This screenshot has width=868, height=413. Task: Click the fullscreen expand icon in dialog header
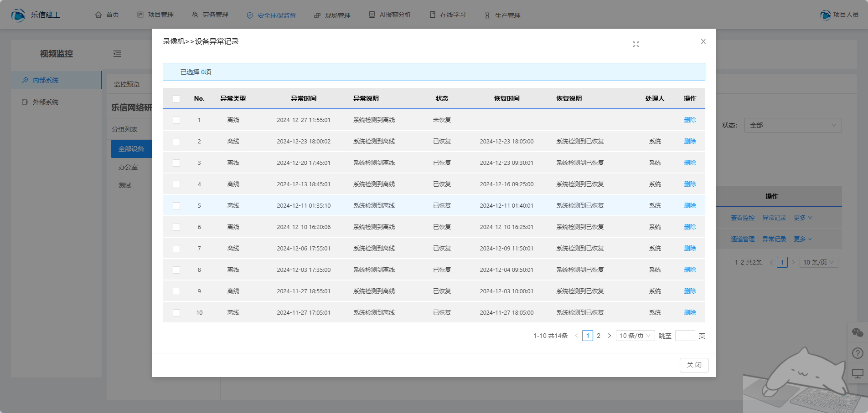636,44
